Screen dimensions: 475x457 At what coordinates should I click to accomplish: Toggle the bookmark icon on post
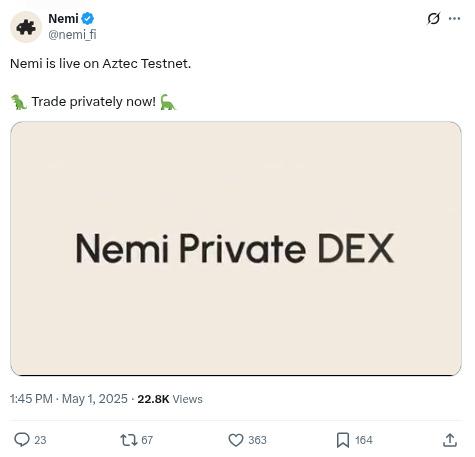click(x=343, y=440)
